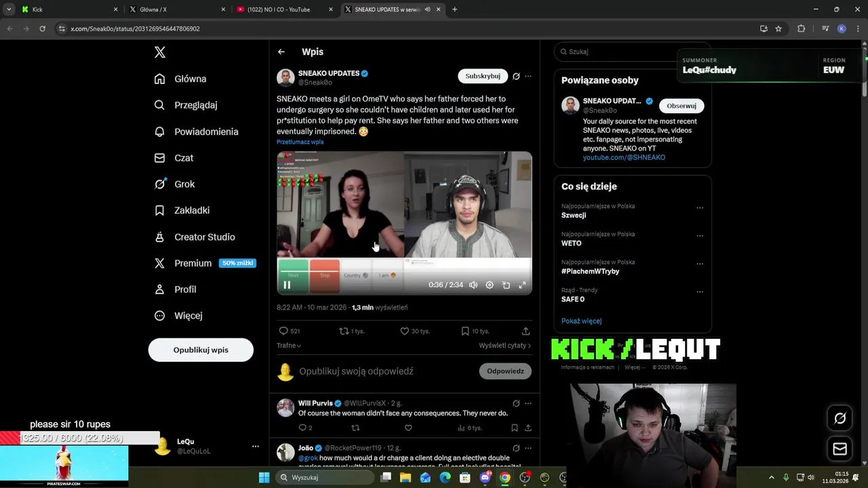Open Przeglądaj in the sidebar
The width and height of the screenshot is (868, 488).
(x=186, y=105)
